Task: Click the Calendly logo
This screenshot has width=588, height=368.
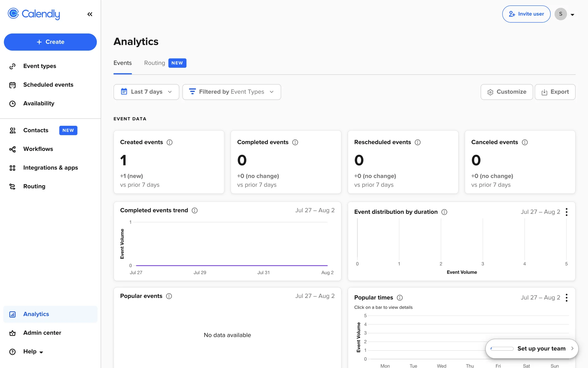Action: coord(34,14)
